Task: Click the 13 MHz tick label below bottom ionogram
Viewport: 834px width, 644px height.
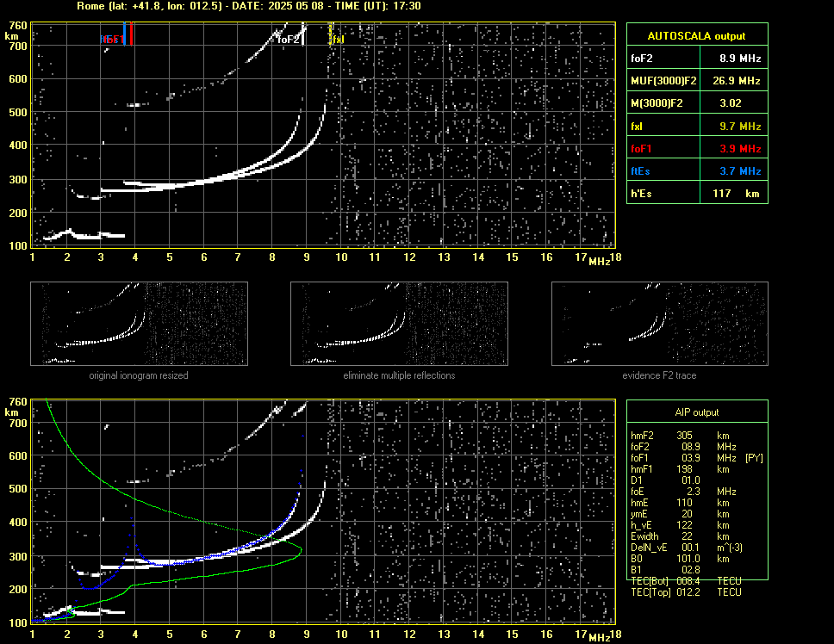Action: coord(444,635)
